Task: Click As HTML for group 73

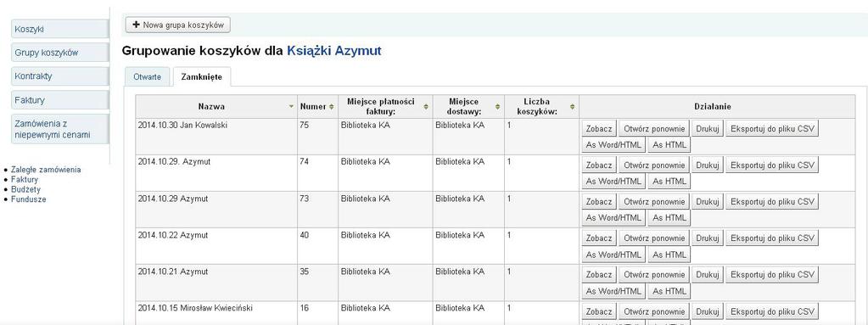Action: [669, 218]
